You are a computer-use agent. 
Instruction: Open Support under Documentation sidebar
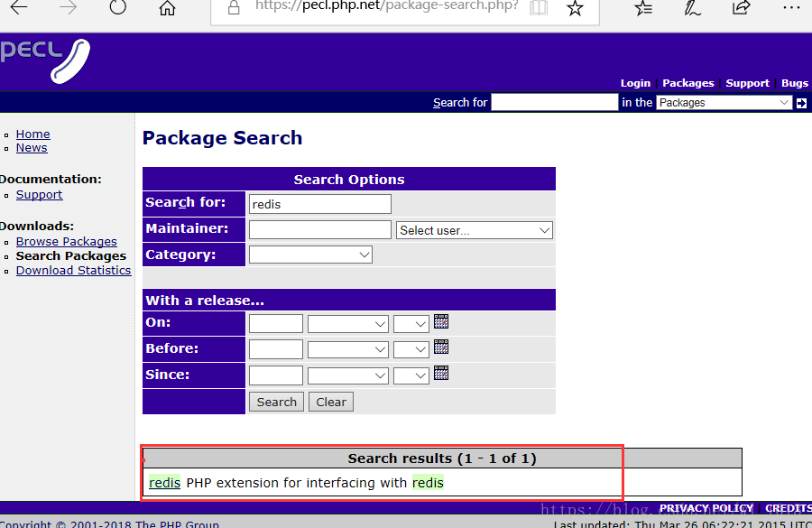40,194
